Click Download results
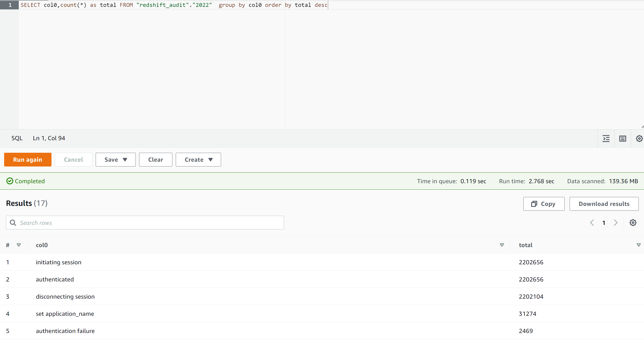The image size is (644, 341). pos(604,204)
